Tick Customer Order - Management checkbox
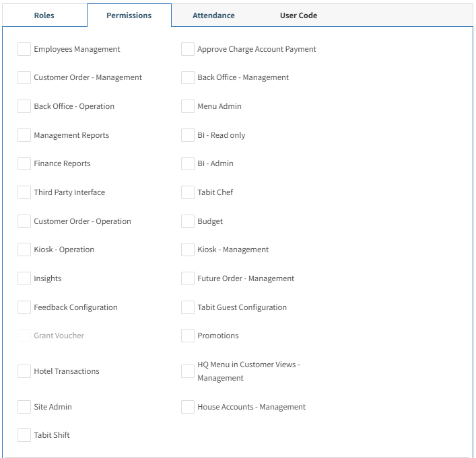The image size is (476, 458). click(x=24, y=77)
